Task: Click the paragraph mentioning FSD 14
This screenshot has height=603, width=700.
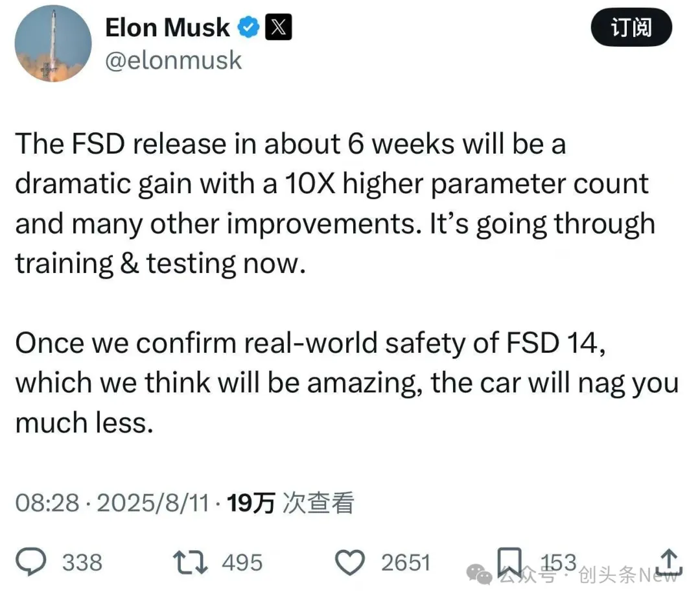Action: pos(347,383)
